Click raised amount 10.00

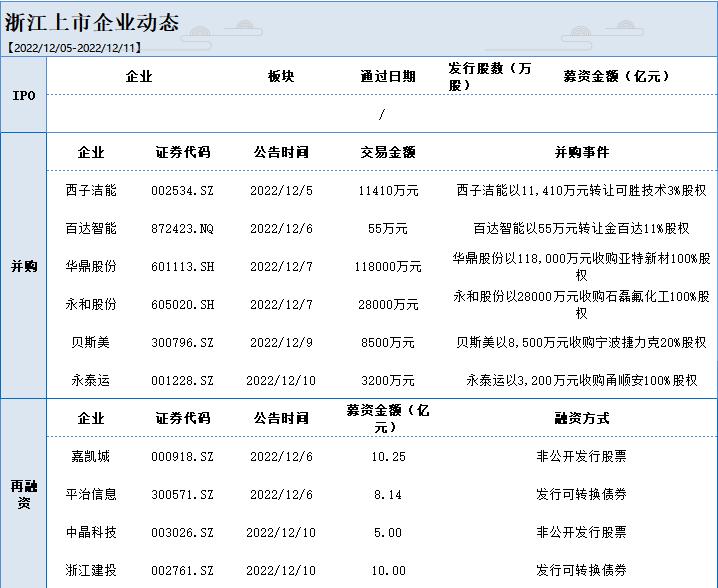point(388,571)
